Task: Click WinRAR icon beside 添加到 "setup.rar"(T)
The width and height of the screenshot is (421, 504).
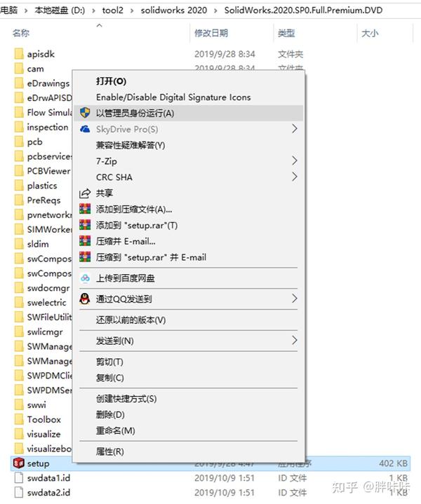Action: 85,225
